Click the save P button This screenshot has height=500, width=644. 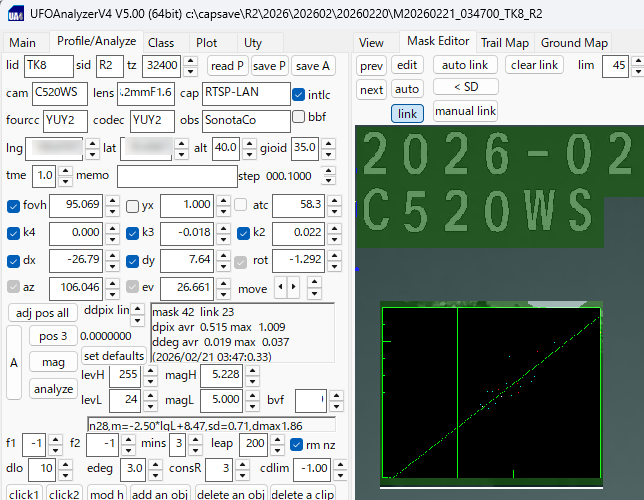click(269, 66)
